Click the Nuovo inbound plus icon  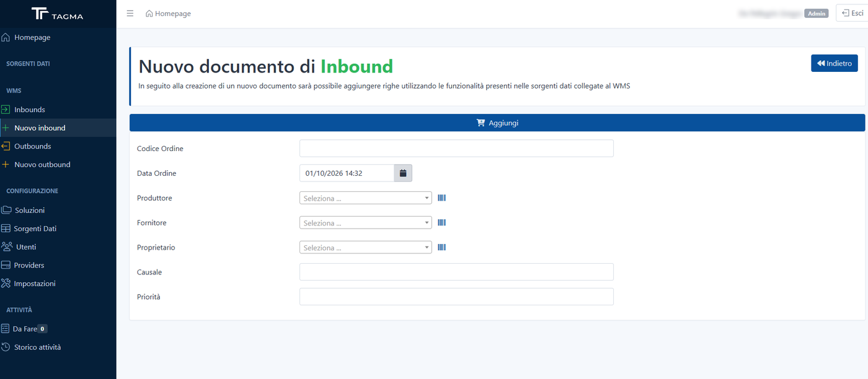pos(6,128)
